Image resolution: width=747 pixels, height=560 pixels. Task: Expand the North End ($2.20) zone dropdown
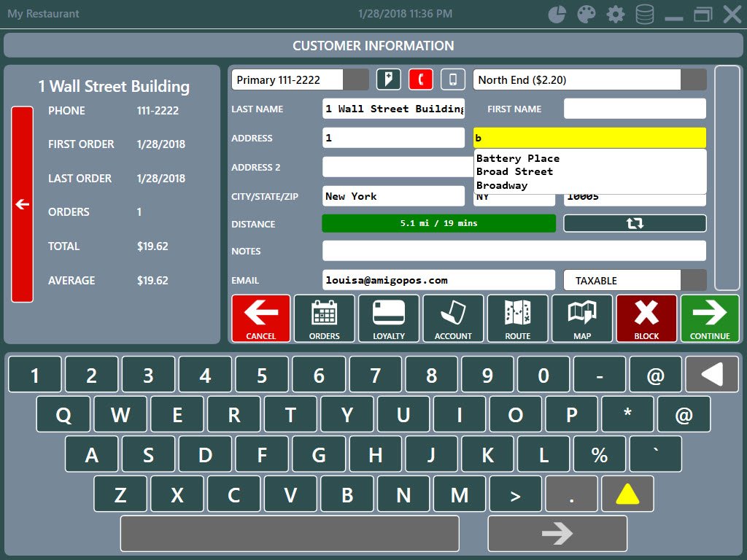click(x=693, y=79)
